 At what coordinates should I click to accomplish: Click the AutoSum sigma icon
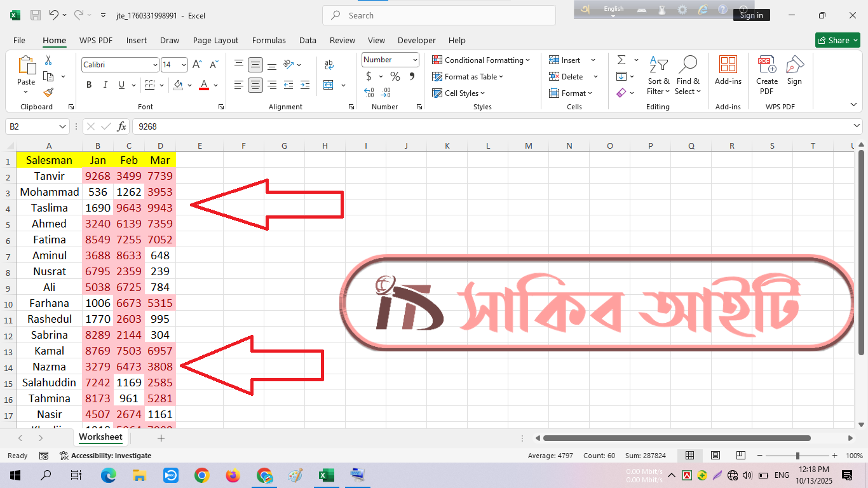(621, 60)
